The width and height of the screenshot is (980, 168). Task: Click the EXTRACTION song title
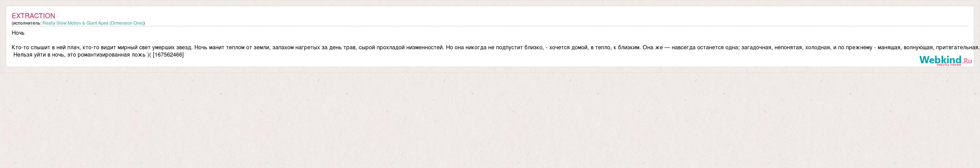pos(34,16)
